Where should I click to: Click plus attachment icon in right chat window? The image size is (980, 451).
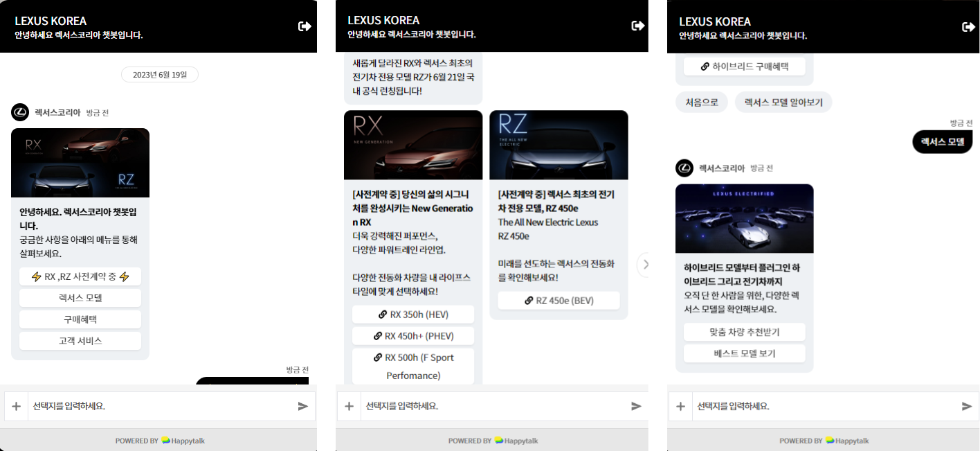(x=680, y=406)
